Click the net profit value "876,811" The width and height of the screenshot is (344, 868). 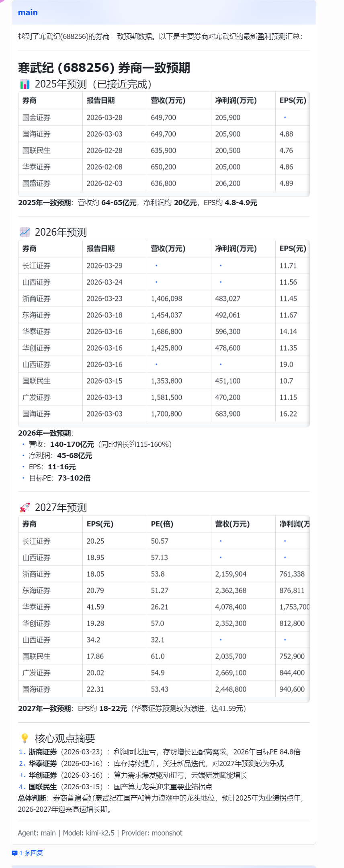[x=292, y=591]
